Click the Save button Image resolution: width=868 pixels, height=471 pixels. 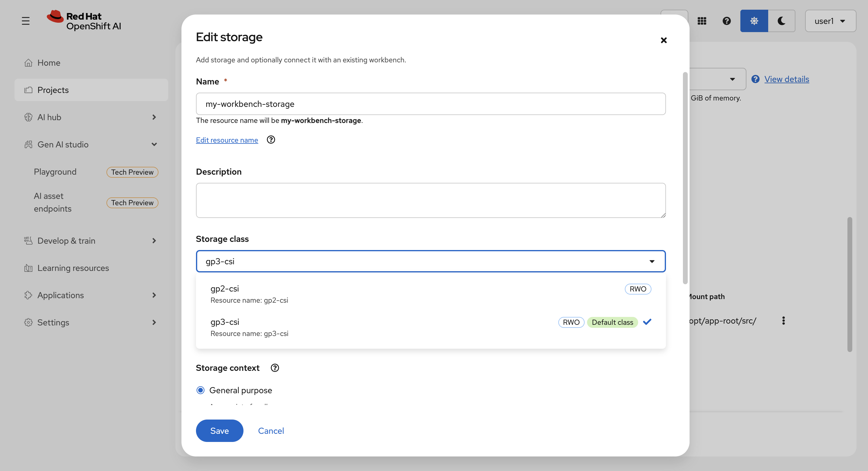pyautogui.click(x=219, y=430)
